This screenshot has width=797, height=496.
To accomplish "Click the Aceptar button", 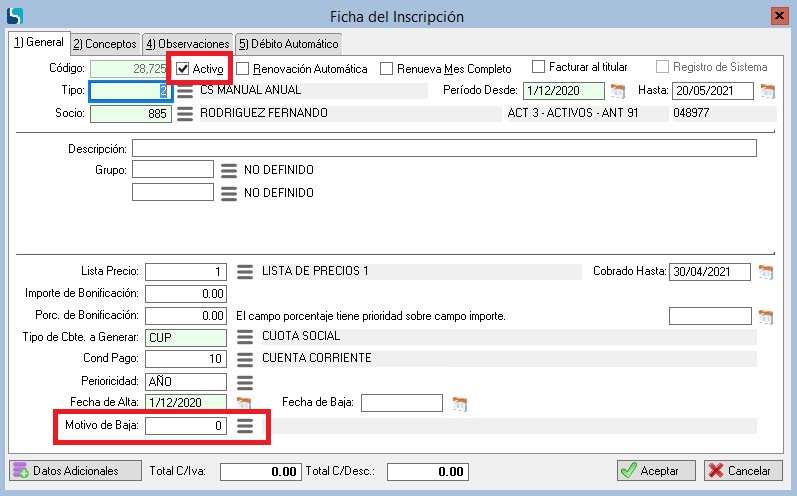I will pyautogui.click(x=649, y=471).
